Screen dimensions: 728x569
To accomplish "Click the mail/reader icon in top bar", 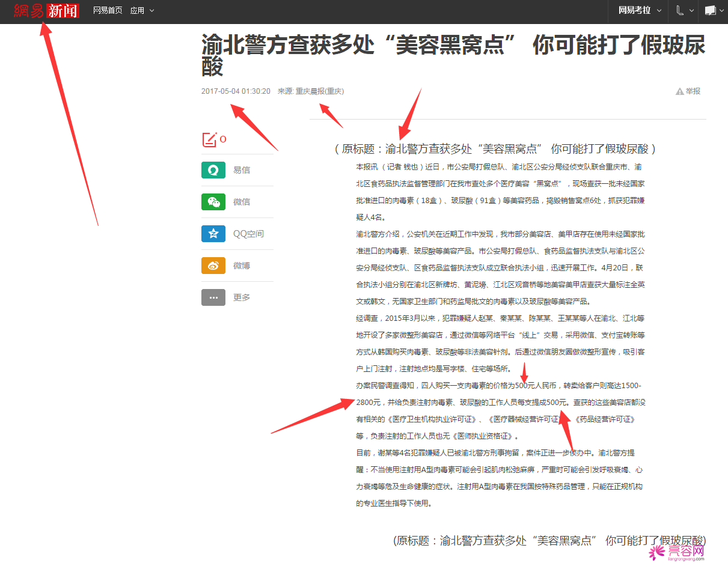I will (x=710, y=10).
